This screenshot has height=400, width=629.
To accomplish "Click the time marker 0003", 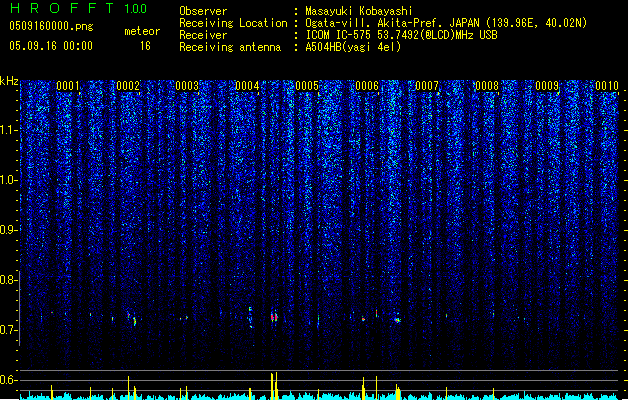I will point(187,86).
